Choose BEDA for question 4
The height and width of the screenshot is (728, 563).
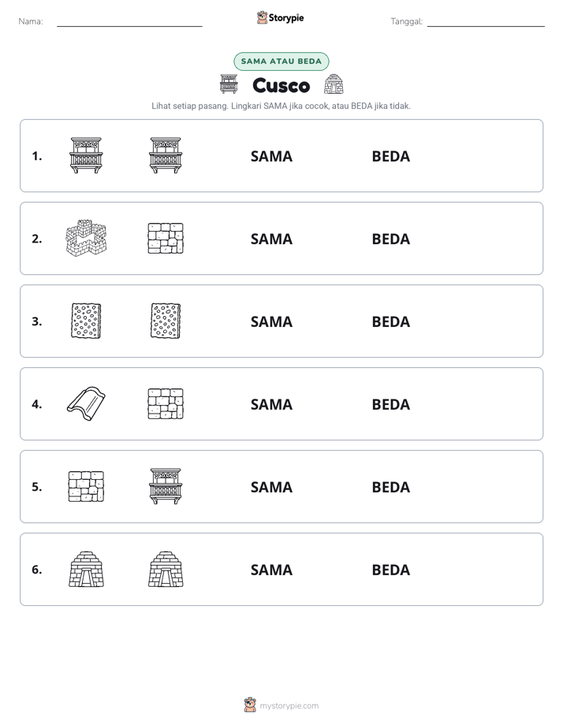[390, 404]
